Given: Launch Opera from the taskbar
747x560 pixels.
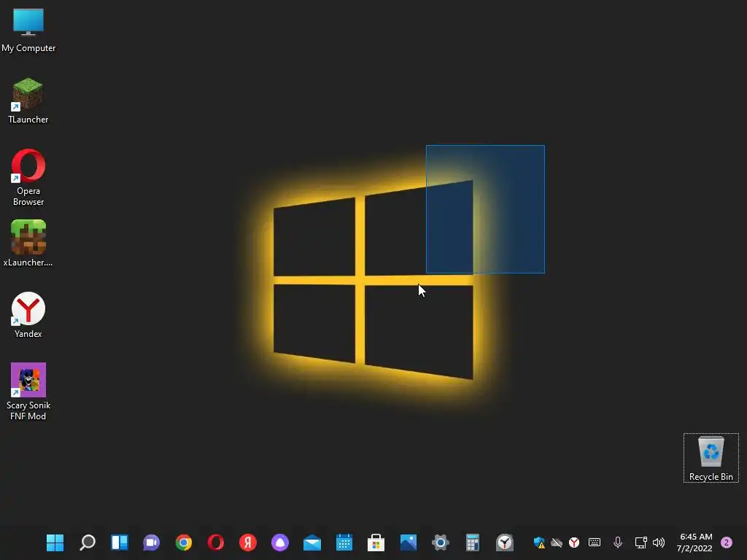Looking at the screenshot, I should click(216, 542).
